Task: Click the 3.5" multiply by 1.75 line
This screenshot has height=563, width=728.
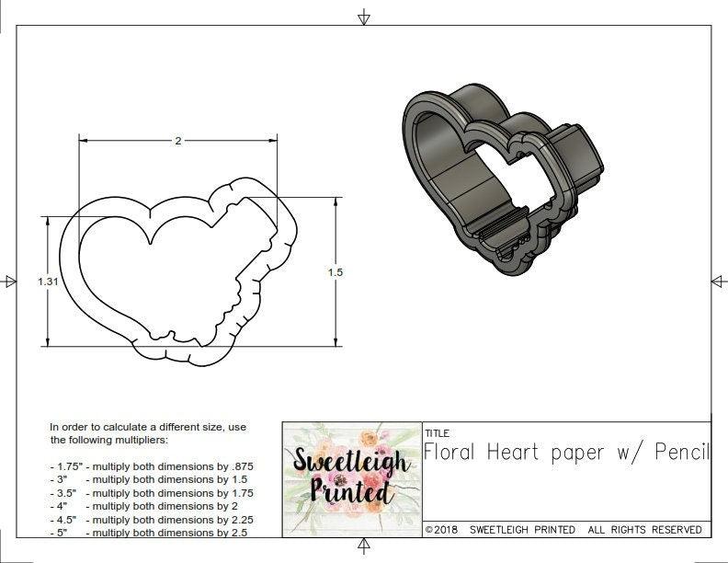Action: pos(152,493)
